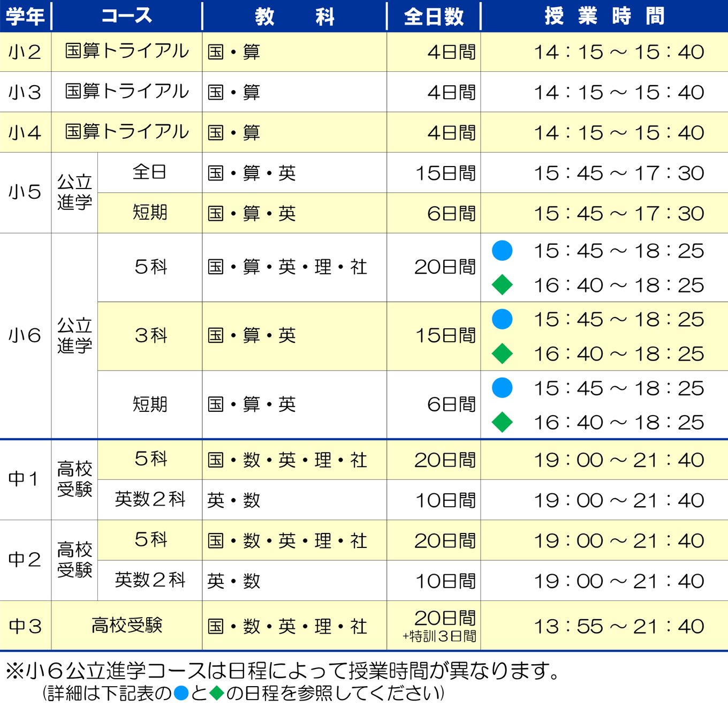Click the 全日 course under 小5
Image resolution: width=728 pixels, height=714 pixels.
pyautogui.click(x=150, y=172)
